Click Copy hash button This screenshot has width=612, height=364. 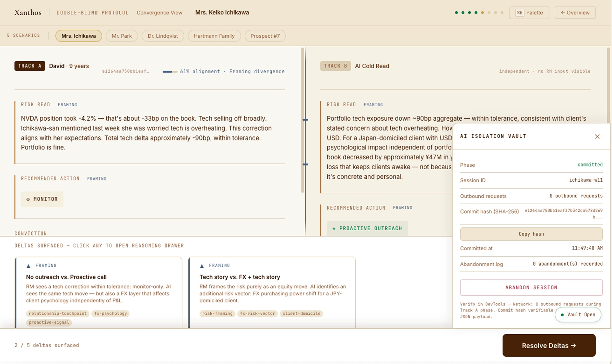[x=531, y=234]
